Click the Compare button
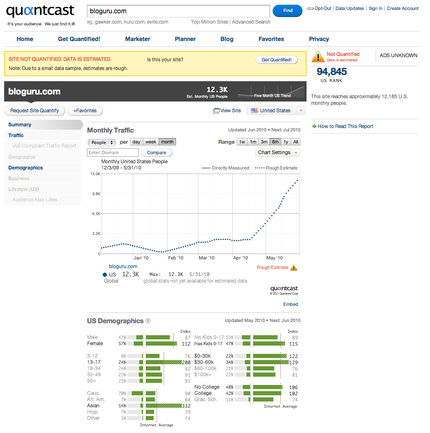Image resolution: width=430 pixels, height=433 pixels. [156, 152]
